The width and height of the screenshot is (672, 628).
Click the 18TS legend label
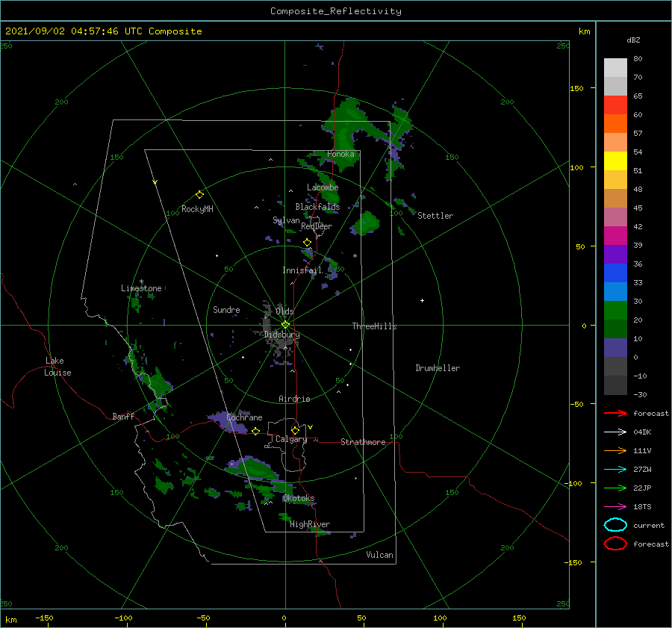642,507
